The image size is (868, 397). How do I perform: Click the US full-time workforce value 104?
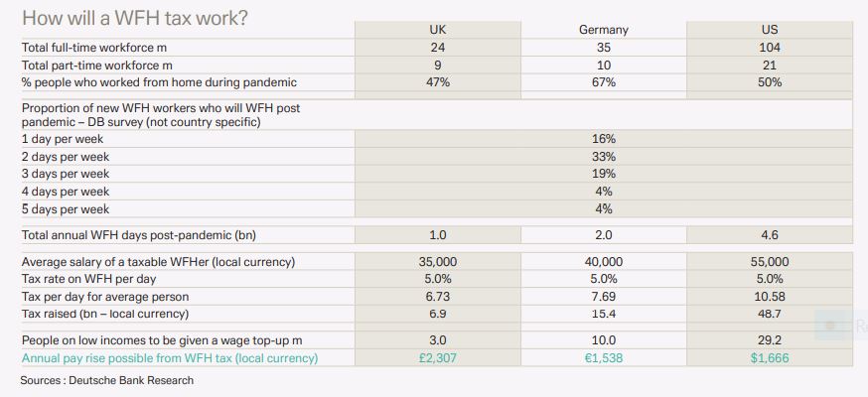(769, 48)
